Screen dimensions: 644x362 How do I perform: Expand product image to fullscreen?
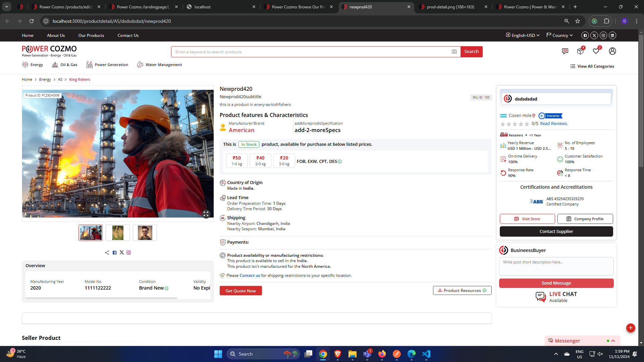point(206,214)
